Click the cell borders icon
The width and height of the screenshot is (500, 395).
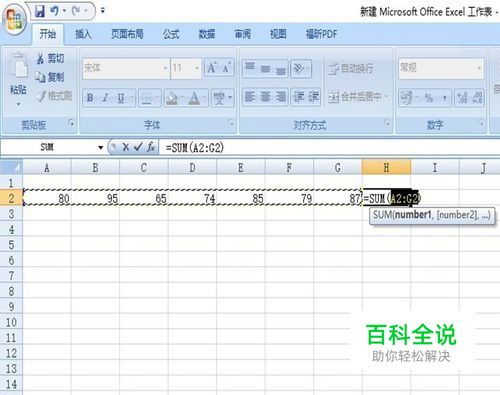pyautogui.click(x=146, y=98)
